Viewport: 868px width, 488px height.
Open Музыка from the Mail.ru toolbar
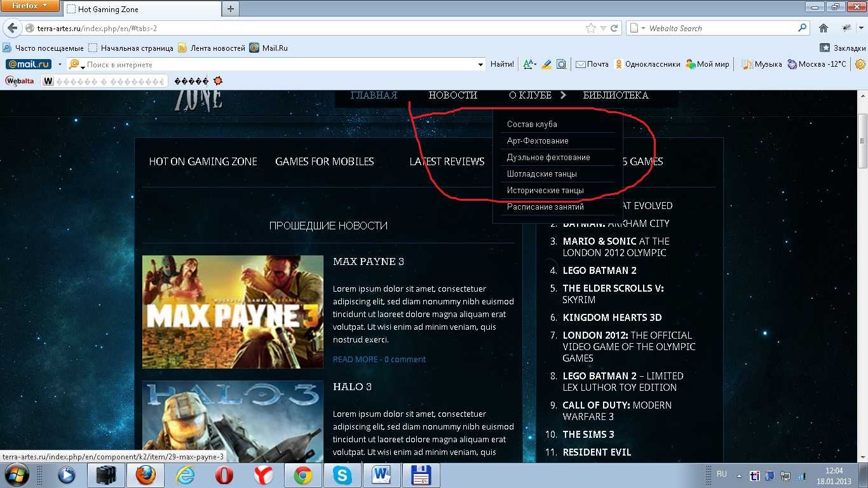click(763, 64)
